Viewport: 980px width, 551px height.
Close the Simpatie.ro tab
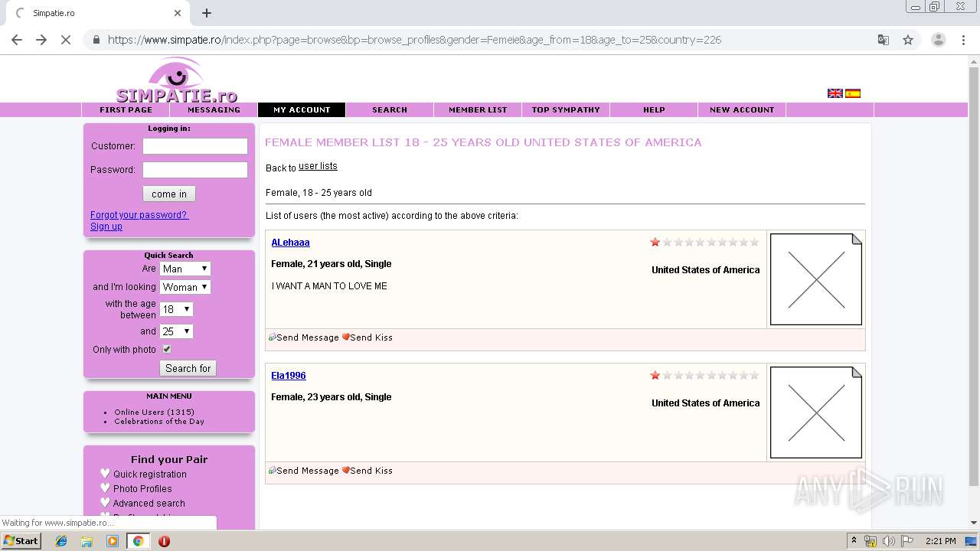coord(178,13)
